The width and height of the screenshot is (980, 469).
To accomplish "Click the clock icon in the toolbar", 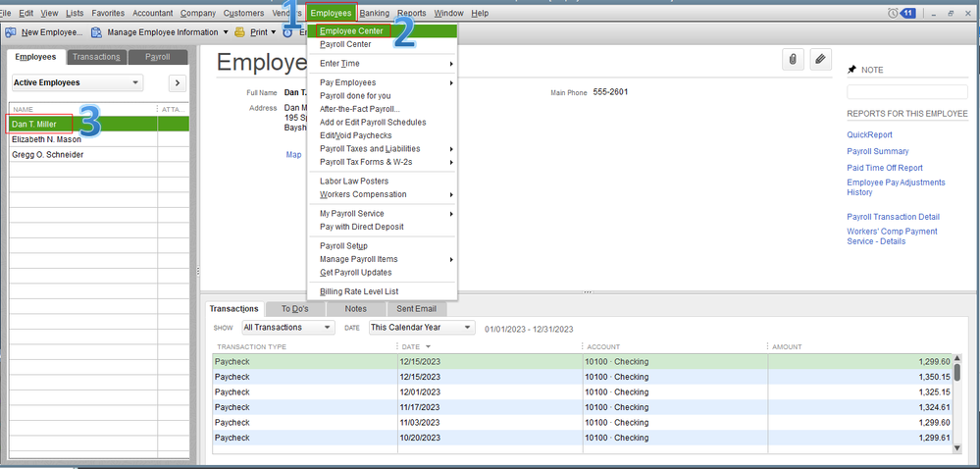I will 288,32.
